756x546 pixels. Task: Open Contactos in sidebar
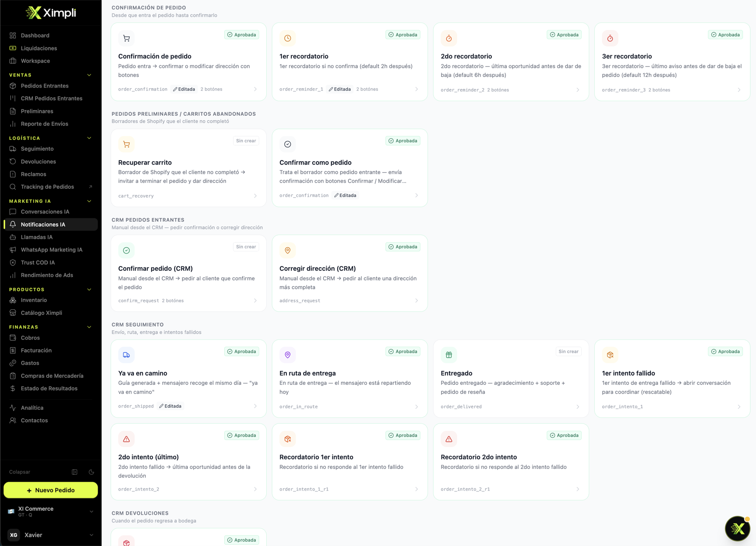pos(50,421)
